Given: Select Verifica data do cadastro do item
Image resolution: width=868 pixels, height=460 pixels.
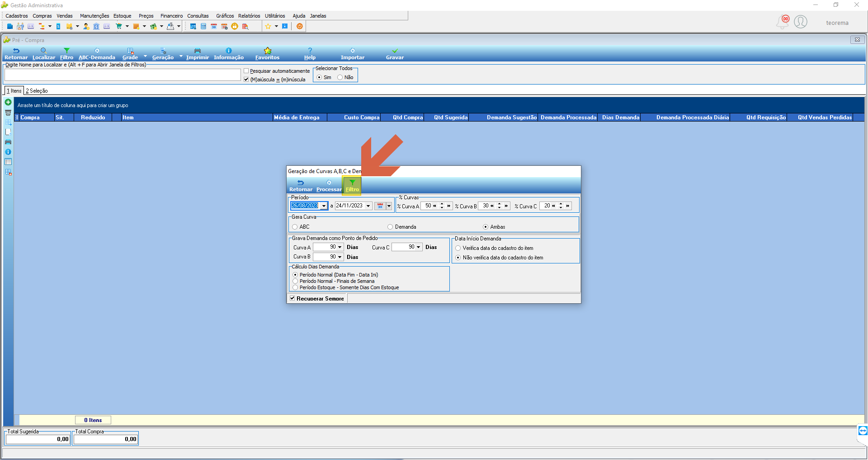Looking at the screenshot, I should [x=458, y=248].
